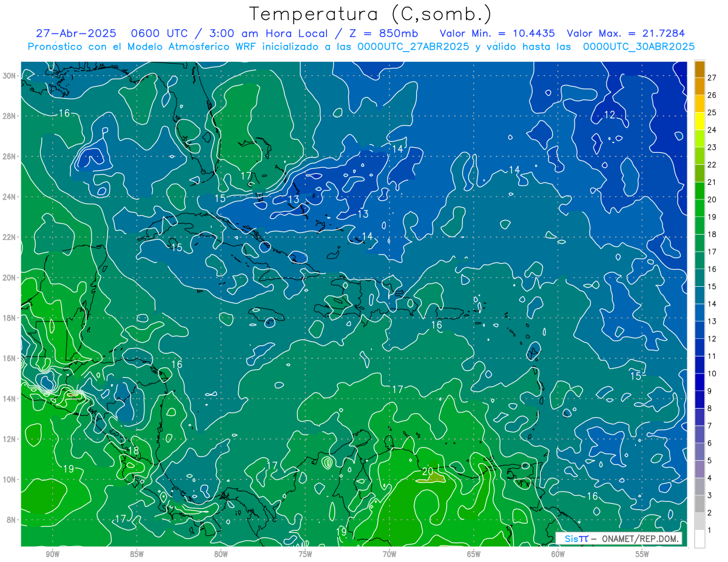Click legend value 1 on the color scale
The width and height of the screenshot is (728, 562).
710,530
